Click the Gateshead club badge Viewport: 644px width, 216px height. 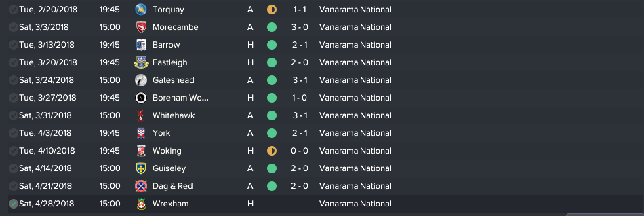pyautogui.click(x=141, y=80)
